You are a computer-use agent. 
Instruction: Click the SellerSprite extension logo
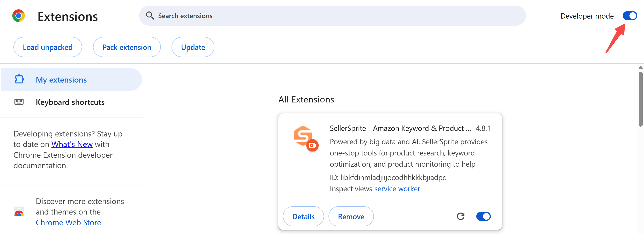point(305,138)
